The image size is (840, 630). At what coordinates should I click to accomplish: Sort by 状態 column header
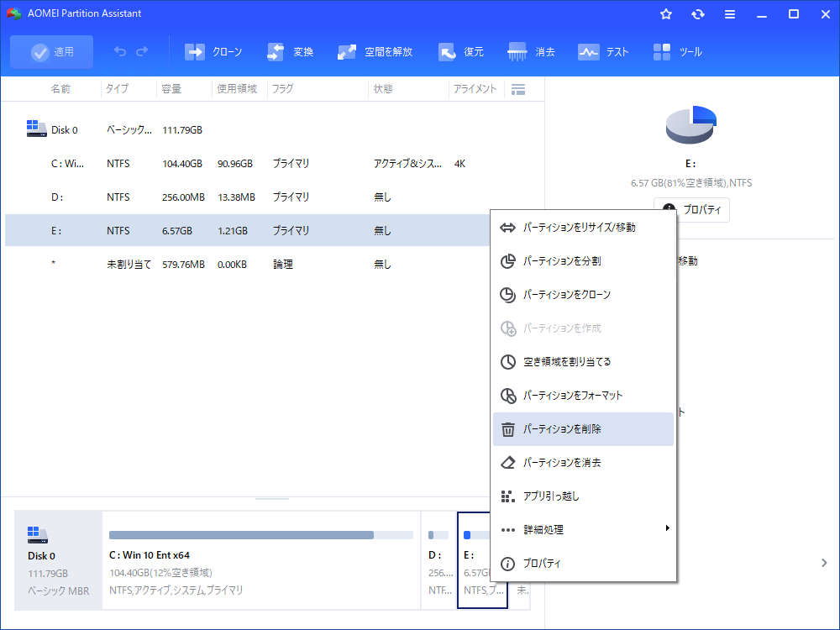coord(382,89)
